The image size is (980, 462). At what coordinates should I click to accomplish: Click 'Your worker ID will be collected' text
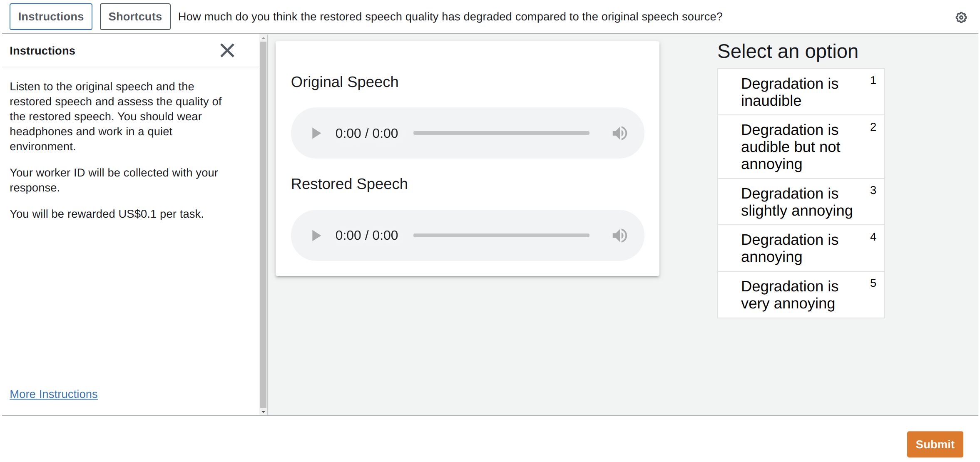point(114,180)
